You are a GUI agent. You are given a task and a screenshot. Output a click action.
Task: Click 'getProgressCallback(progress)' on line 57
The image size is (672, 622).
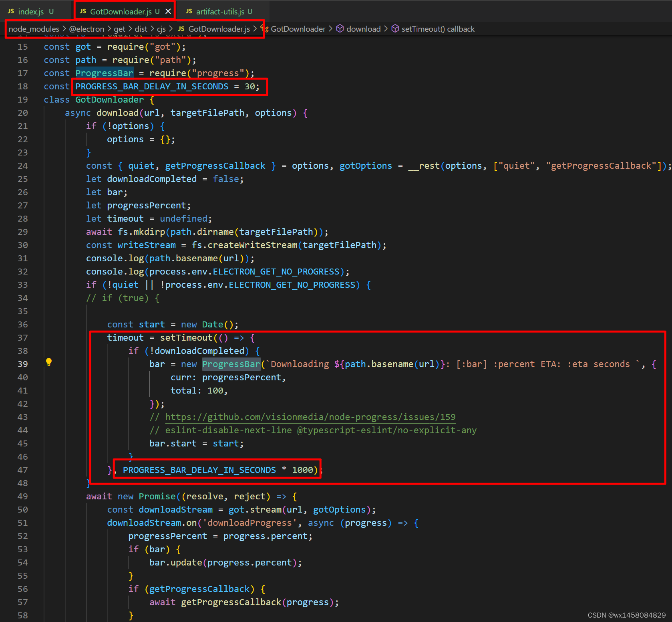click(257, 602)
